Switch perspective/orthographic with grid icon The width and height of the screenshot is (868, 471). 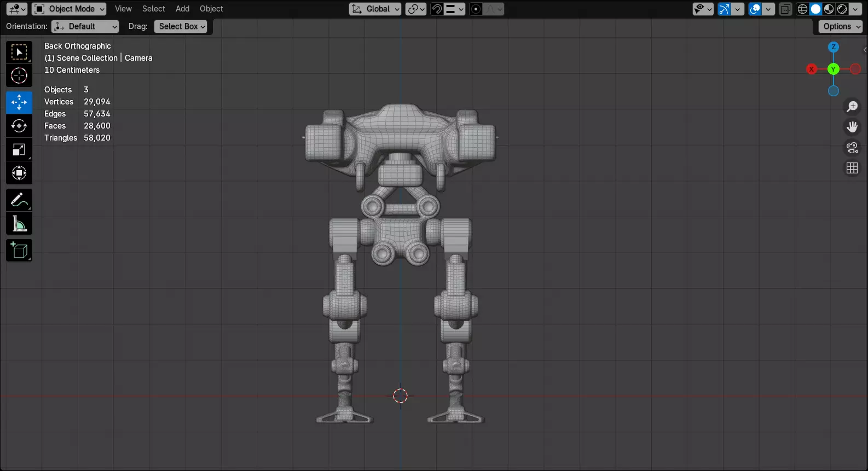pos(852,168)
